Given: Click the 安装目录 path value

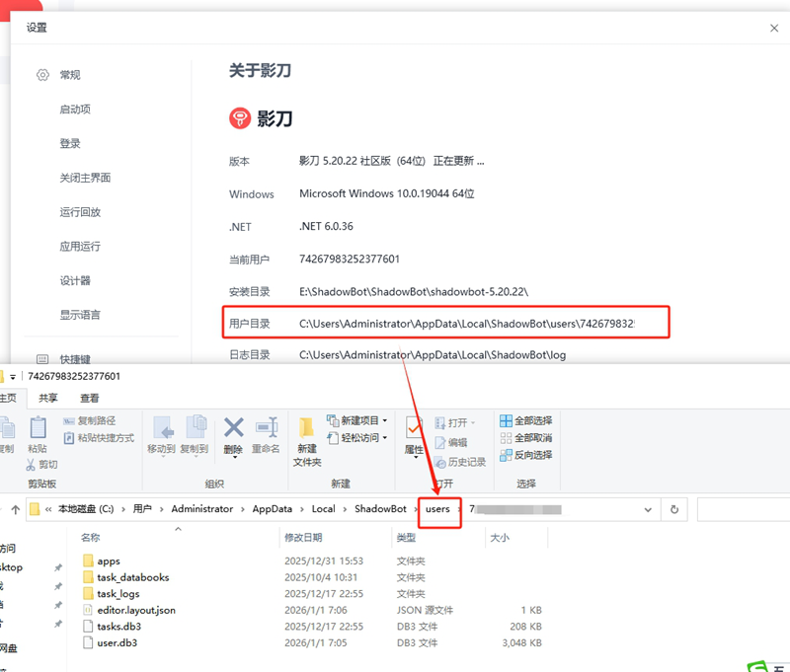Looking at the screenshot, I should (414, 291).
